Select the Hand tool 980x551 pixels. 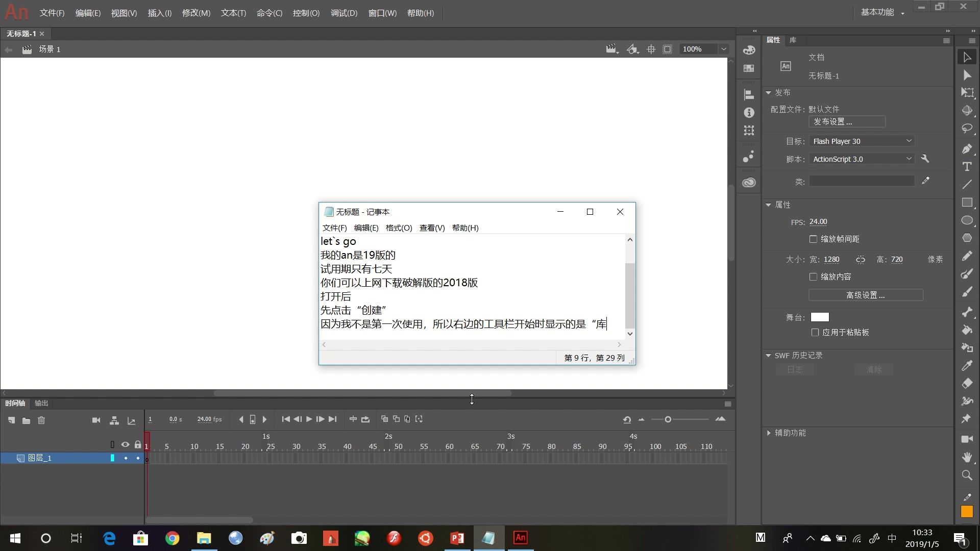968,457
